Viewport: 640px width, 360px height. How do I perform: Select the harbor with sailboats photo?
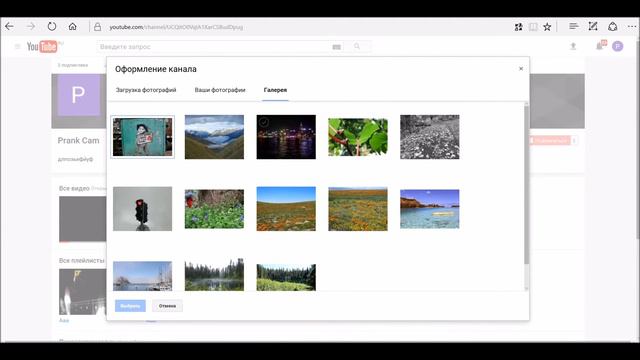tap(142, 276)
